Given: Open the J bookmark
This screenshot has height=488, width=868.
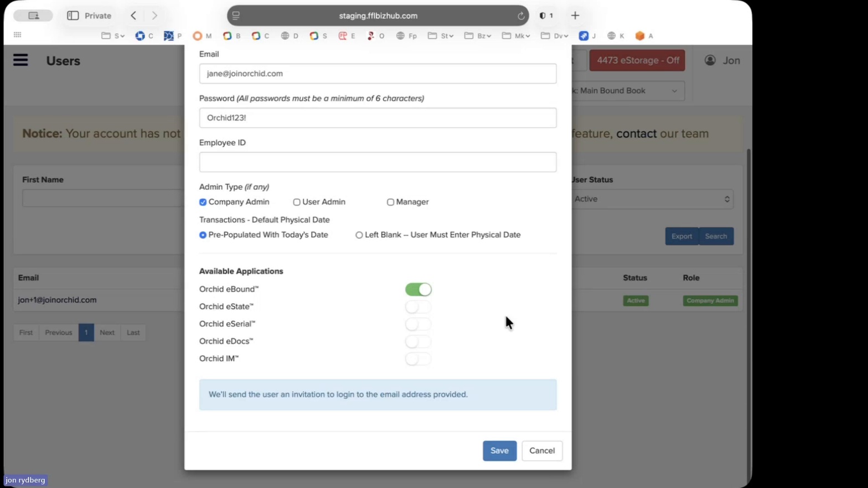Looking at the screenshot, I should [x=587, y=36].
